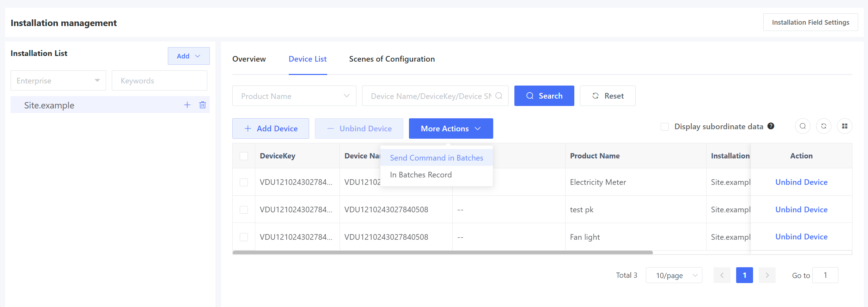This screenshot has height=307, width=868.
Task: Enable Display subordinate data checkbox
Action: (665, 127)
